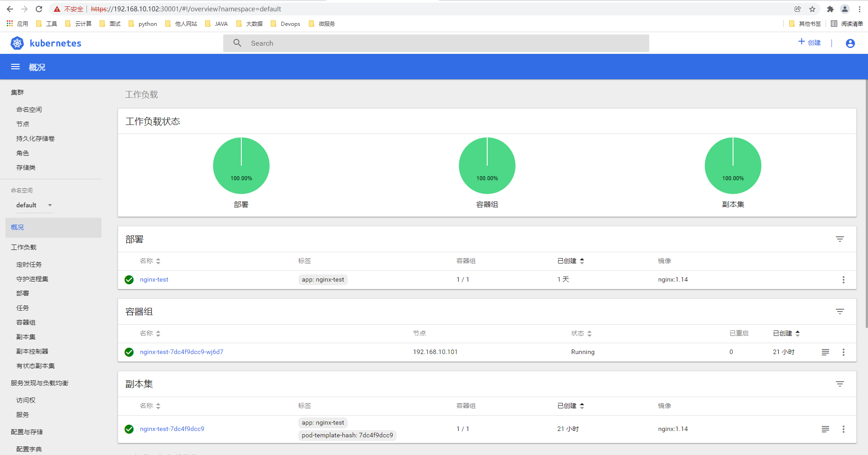
Task: Open 定时任务 in sidebar
Action: click(x=29, y=264)
